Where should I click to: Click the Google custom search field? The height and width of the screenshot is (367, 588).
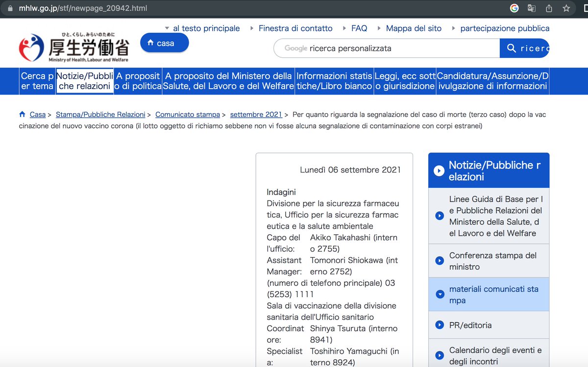click(387, 49)
